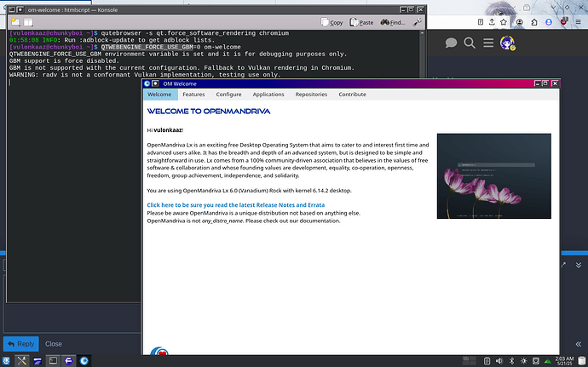Screen dimensions: 588x367
Task: Open the trash icon at taskbar end
Action: (581, 361)
